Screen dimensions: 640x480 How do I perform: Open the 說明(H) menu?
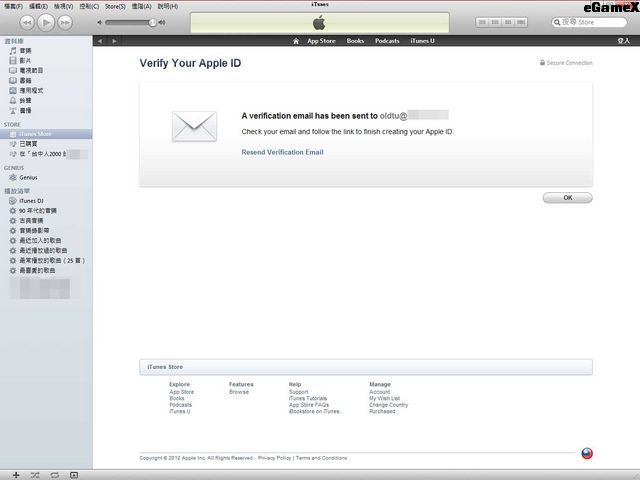[x=168, y=7]
